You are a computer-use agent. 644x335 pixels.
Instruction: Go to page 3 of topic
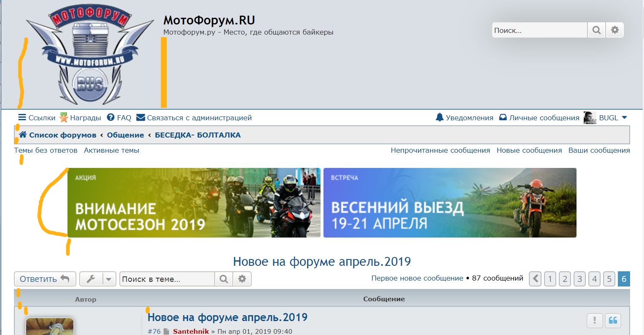pyautogui.click(x=579, y=279)
